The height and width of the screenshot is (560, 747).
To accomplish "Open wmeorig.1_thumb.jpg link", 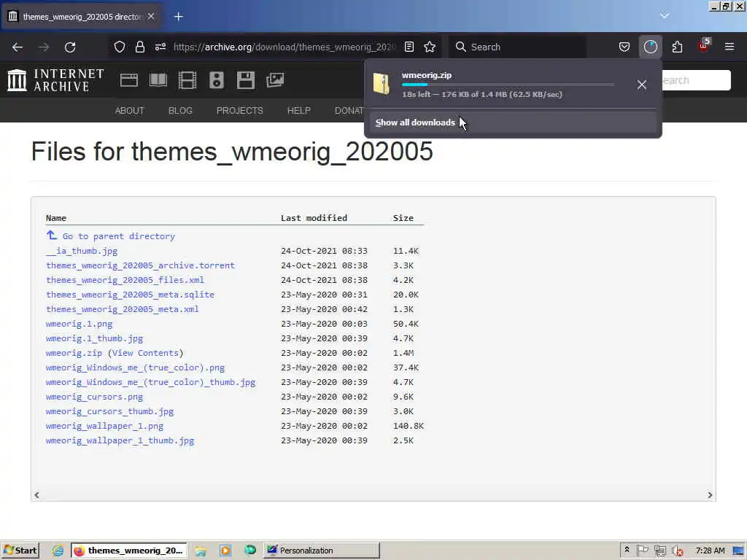I will [94, 338].
